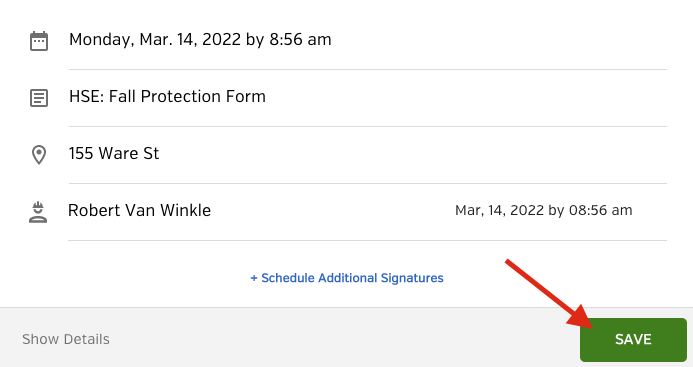Open Schedule Additional Signatures link
This screenshot has width=693, height=367.
(x=347, y=278)
